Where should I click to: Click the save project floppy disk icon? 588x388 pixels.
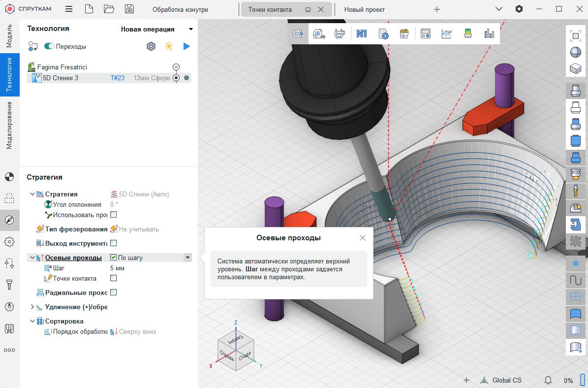click(129, 9)
